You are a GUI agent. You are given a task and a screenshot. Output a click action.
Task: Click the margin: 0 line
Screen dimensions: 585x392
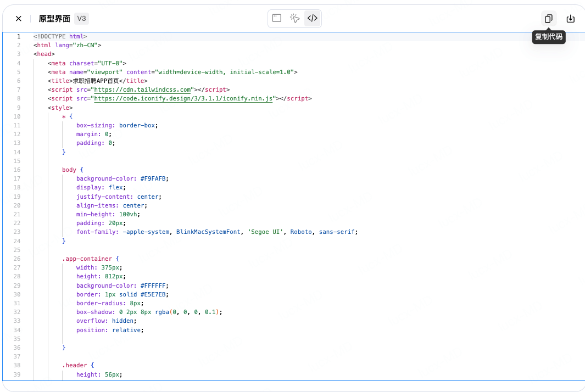click(x=94, y=135)
